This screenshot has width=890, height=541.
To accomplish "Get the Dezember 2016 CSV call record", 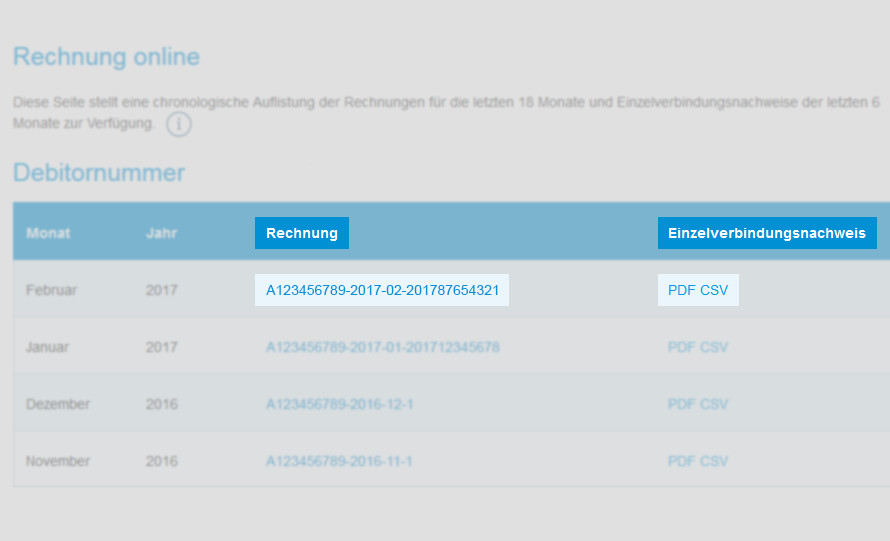I will pyautogui.click(x=714, y=404).
